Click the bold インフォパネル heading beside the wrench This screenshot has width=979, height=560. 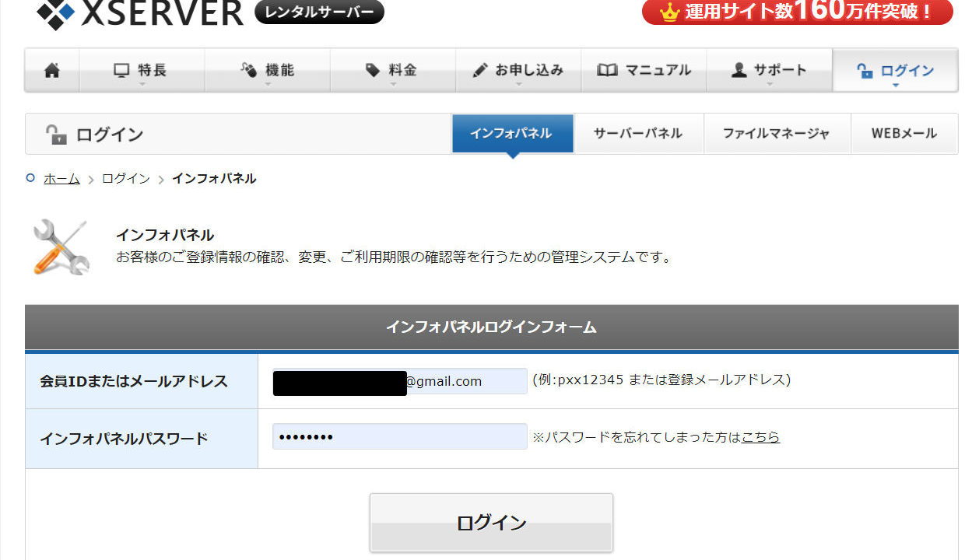coord(165,235)
